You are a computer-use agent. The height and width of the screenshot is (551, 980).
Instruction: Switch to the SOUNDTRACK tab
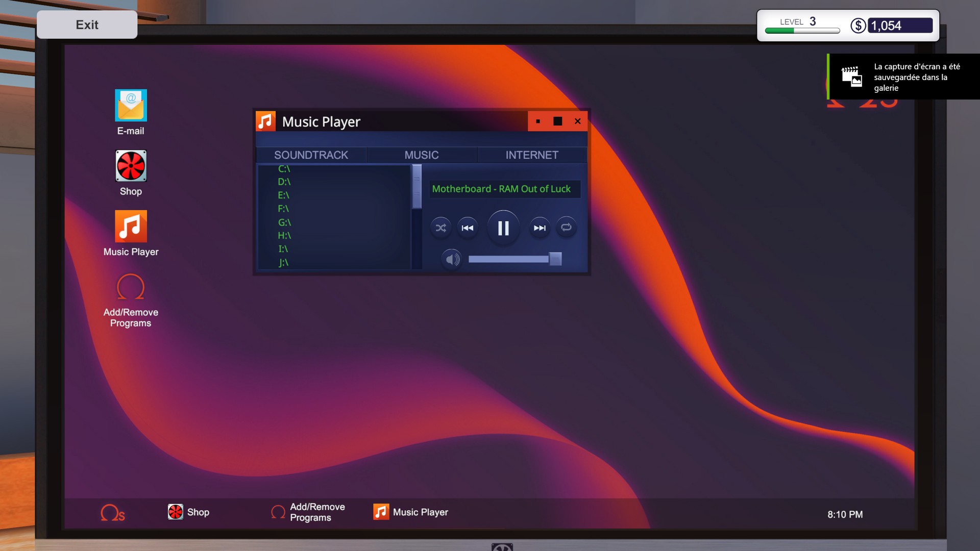pyautogui.click(x=310, y=155)
